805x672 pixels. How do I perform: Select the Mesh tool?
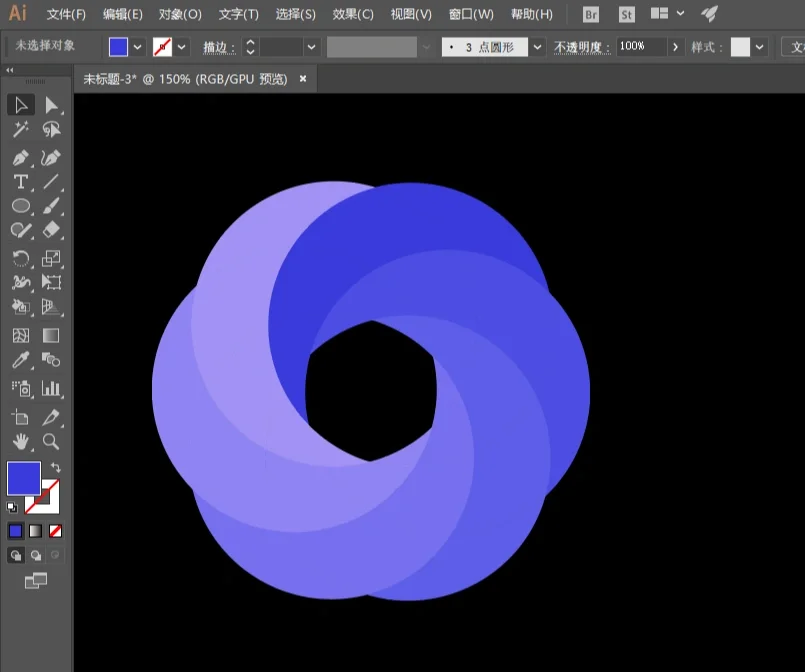pyautogui.click(x=21, y=336)
